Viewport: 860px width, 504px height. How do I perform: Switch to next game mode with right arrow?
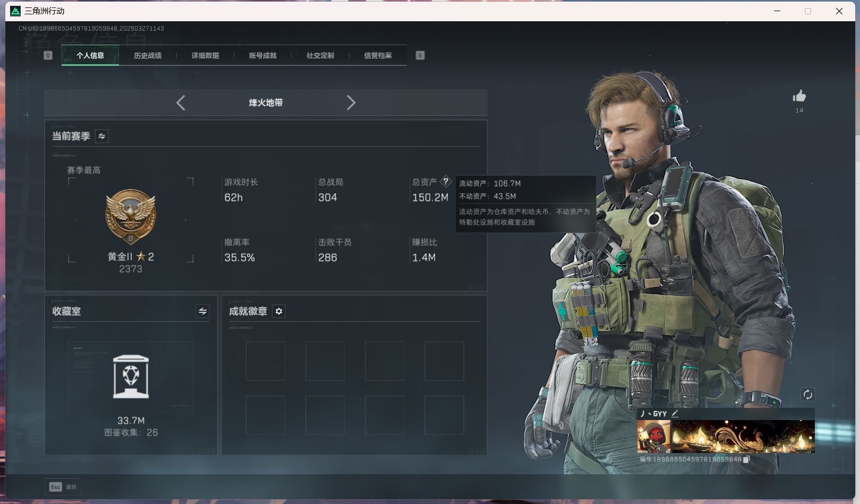click(x=351, y=102)
